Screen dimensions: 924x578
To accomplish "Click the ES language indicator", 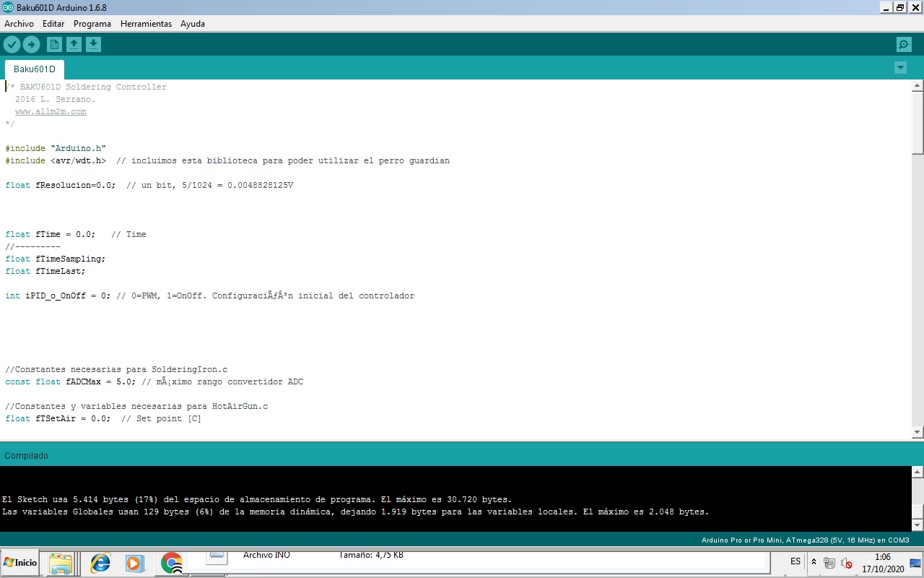I will click(x=796, y=561).
